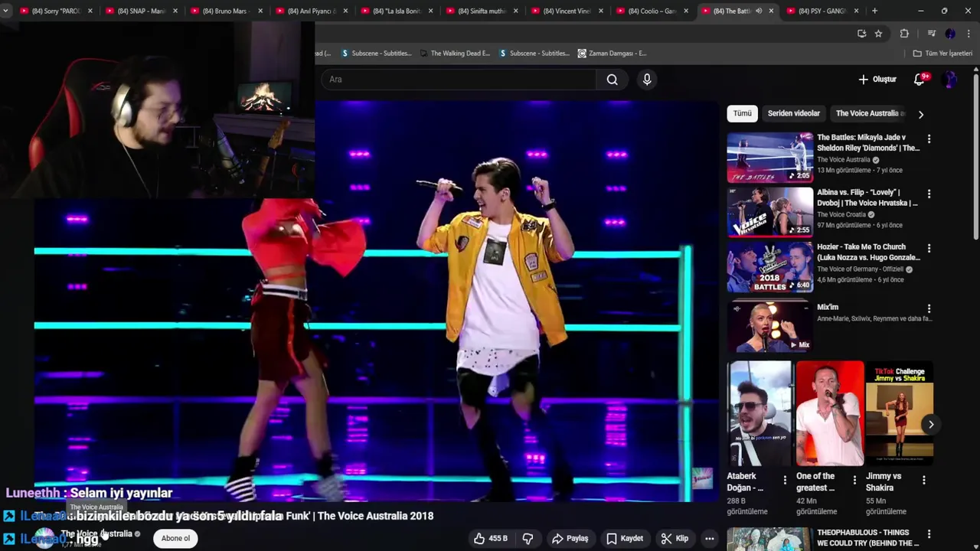This screenshot has width=980, height=551.
Task: Switch to 'Sinifta muthis' tab
Action: coord(482,11)
